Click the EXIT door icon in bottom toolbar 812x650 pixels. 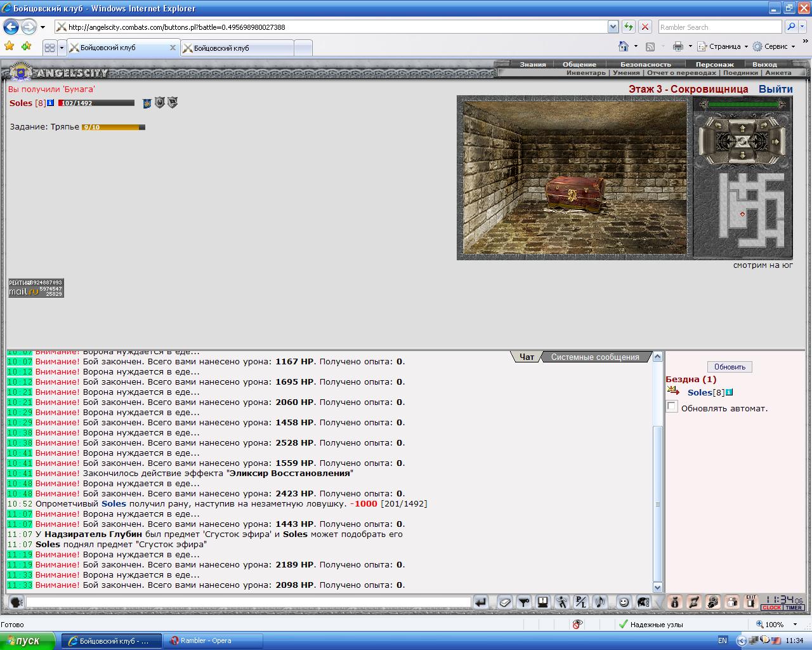coord(751,602)
